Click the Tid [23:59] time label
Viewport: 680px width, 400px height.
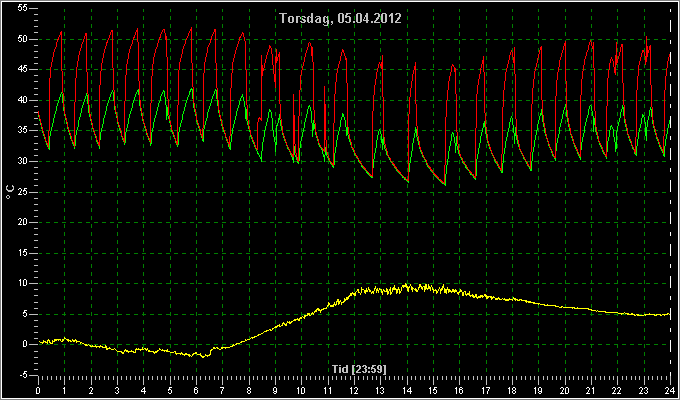[359, 369]
